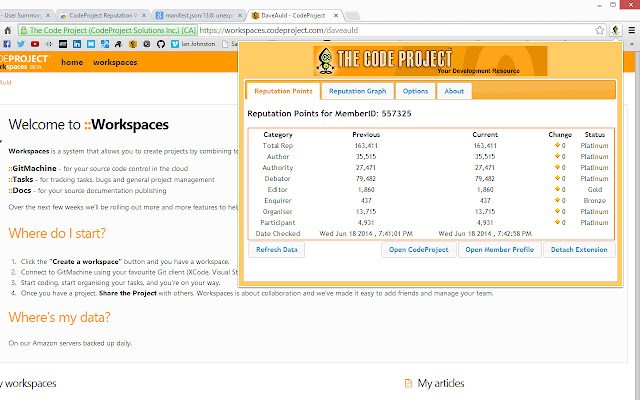Viewport: 640px width, 400px height.
Task: Open the Facebook bookmark icon
Action: point(7,44)
